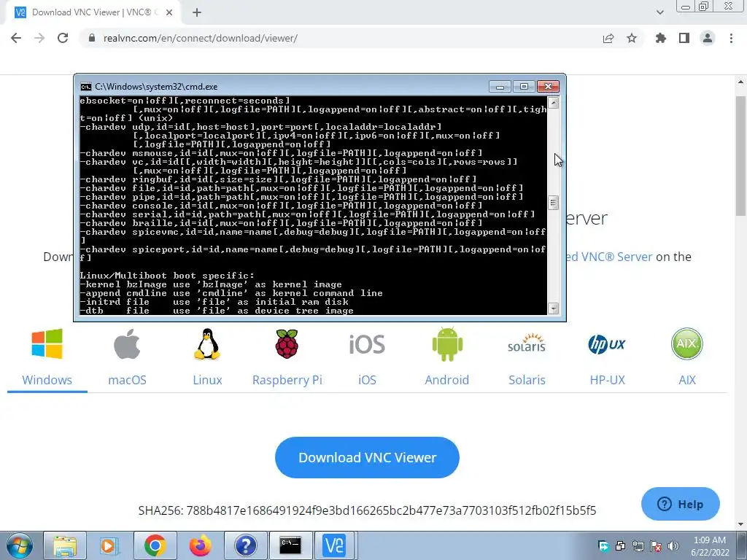Select the Raspberry Pi icon
Image resolution: width=747 pixels, height=560 pixels.
tap(287, 344)
